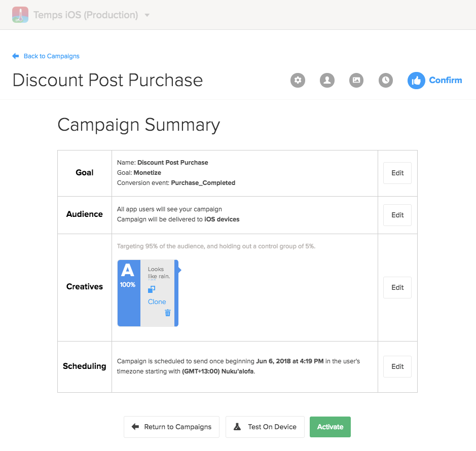The height and width of the screenshot is (451, 476).
Task: Click the Confirm step label
Action: point(446,80)
